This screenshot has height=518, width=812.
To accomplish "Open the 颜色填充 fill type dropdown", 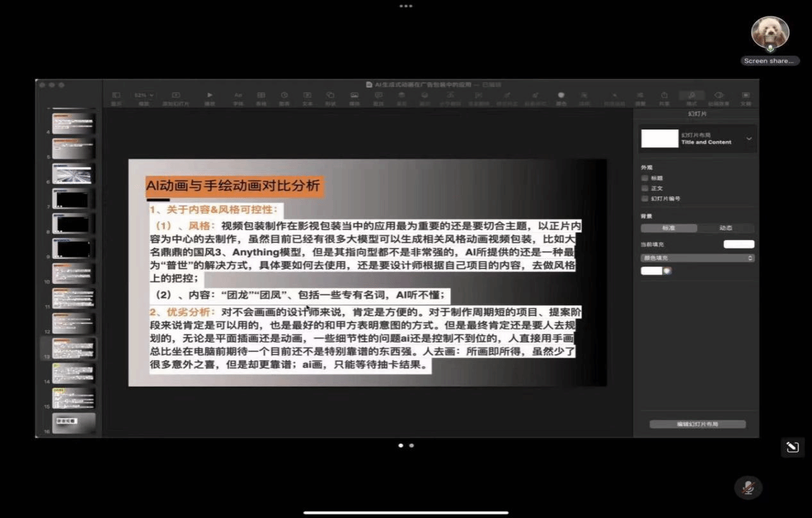I will click(x=697, y=258).
